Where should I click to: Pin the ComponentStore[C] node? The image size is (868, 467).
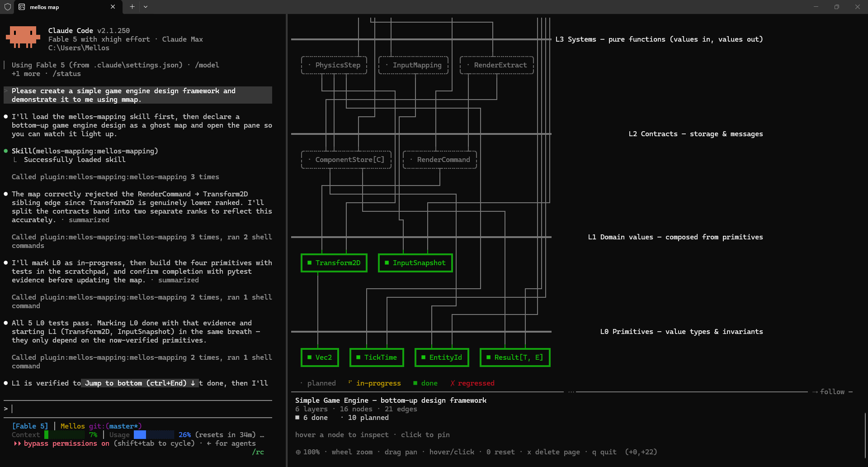point(346,160)
